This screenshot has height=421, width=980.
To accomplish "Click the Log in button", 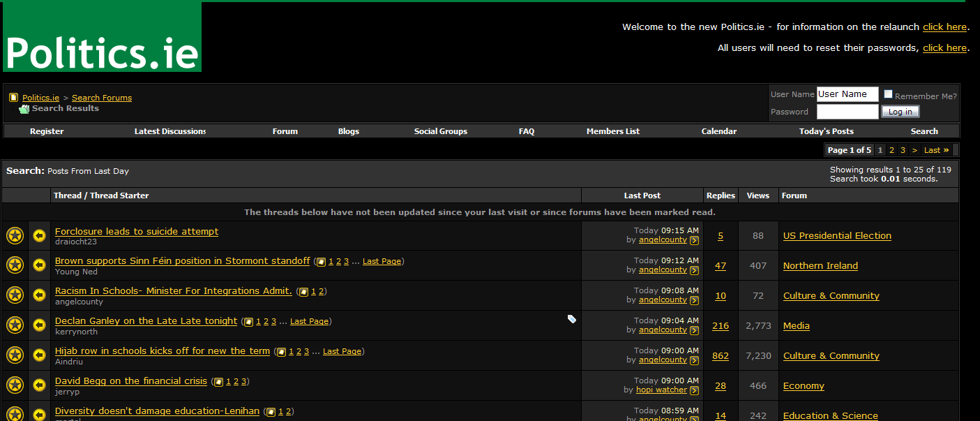I will click(x=900, y=112).
